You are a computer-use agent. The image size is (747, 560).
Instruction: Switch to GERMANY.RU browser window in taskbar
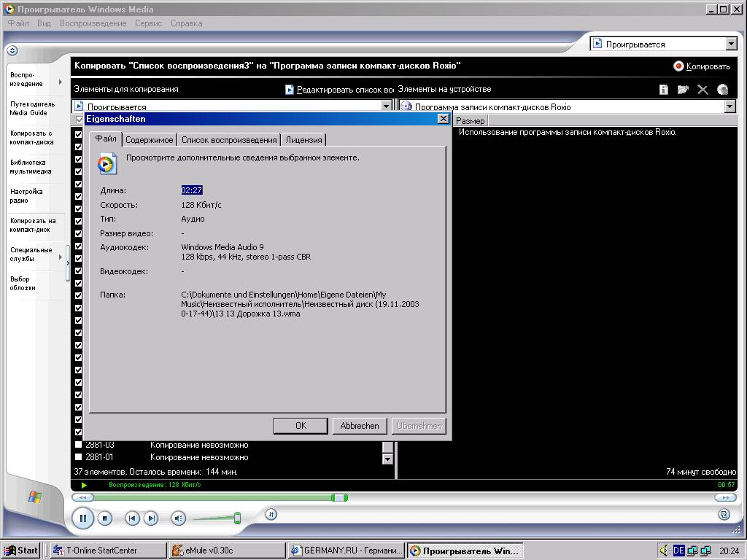[x=347, y=551]
